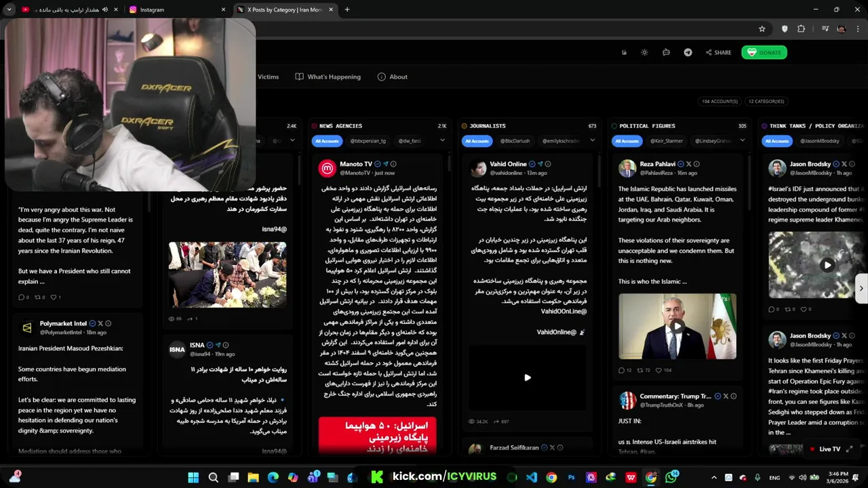The image size is (868, 488).
Task: Select All Accounts in News Agencies column
Action: tap(326, 141)
